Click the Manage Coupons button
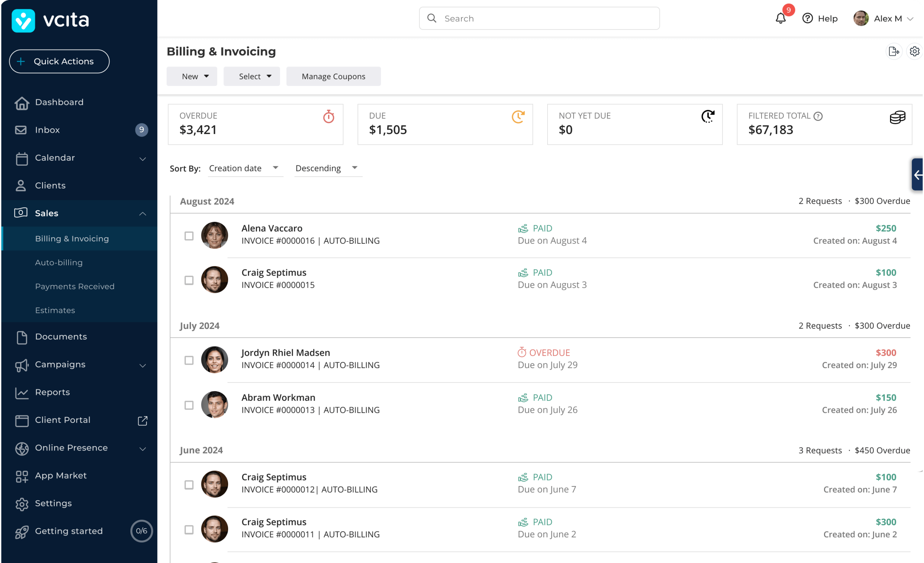Viewport: 924px width, 563px height. coord(333,77)
